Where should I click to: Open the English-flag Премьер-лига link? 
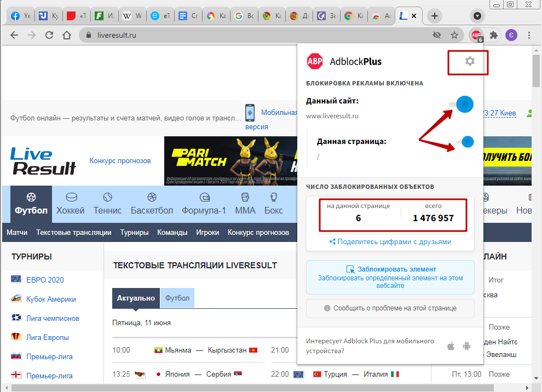point(49,376)
